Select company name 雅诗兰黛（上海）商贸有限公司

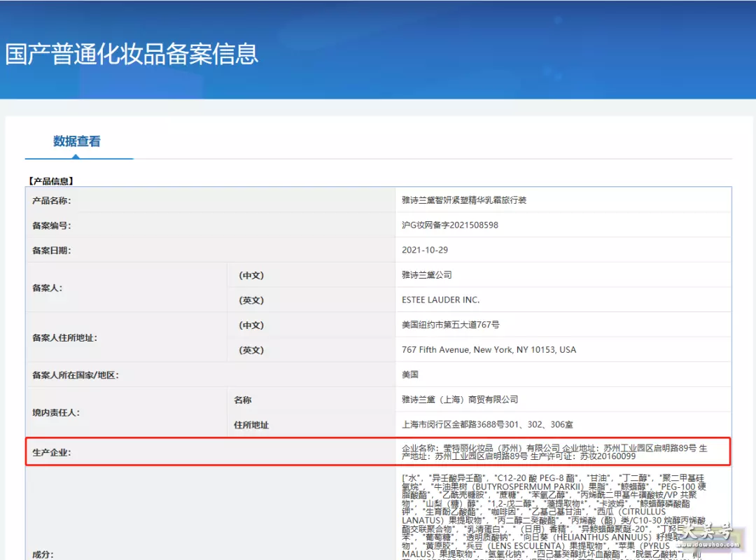click(x=460, y=400)
